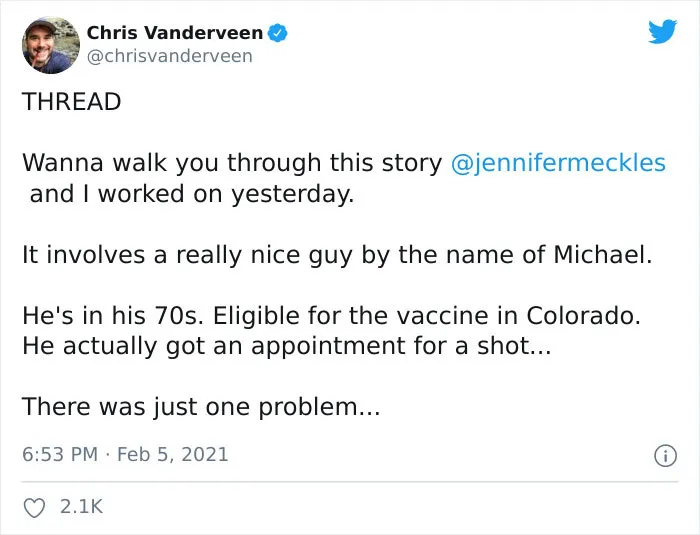700x535 pixels.
Task: Click the 'He's in his 70s' sentence
Action: click(x=113, y=315)
